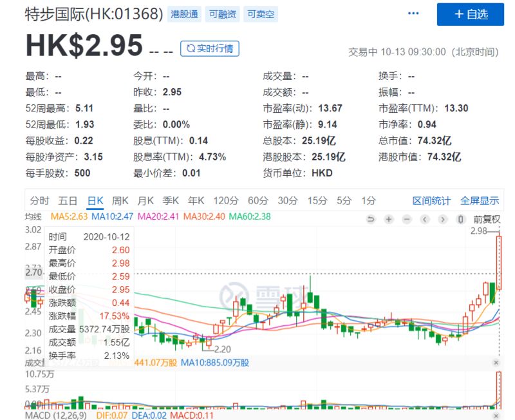The width and height of the screenshot is (515, 420).
Task: Select the 季K chart tab
Action: pyautogui.click(x=171, y=200)
